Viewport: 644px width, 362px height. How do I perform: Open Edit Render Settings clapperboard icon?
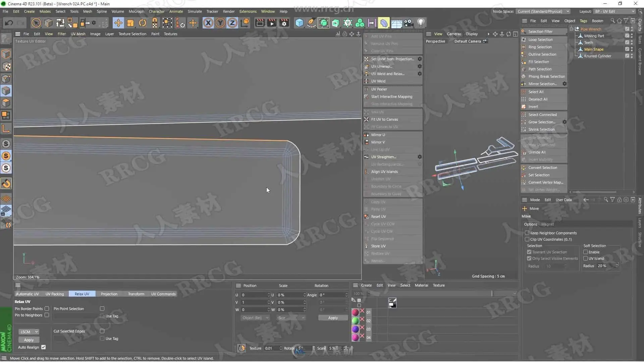click(284, 23)
